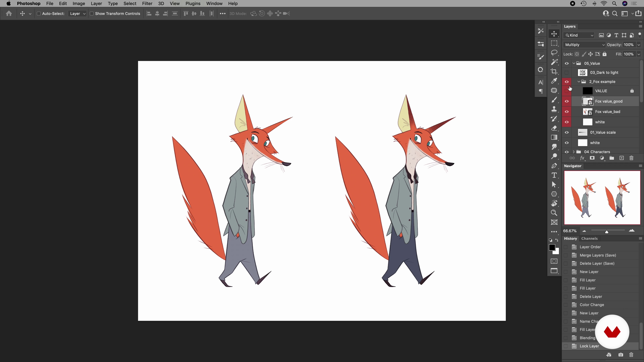The width and height of the screenshot is (644, 362).
Task: Select the Eraser tool
Action: 554,128
